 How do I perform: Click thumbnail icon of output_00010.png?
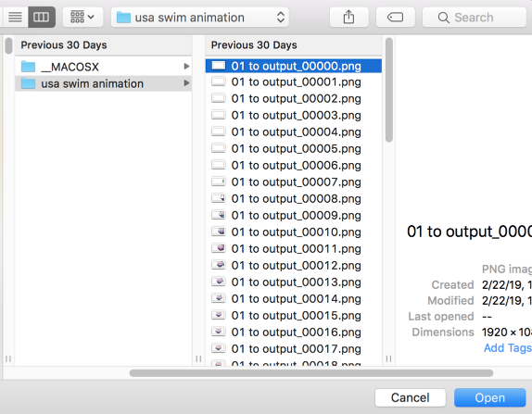click(218, 232)
